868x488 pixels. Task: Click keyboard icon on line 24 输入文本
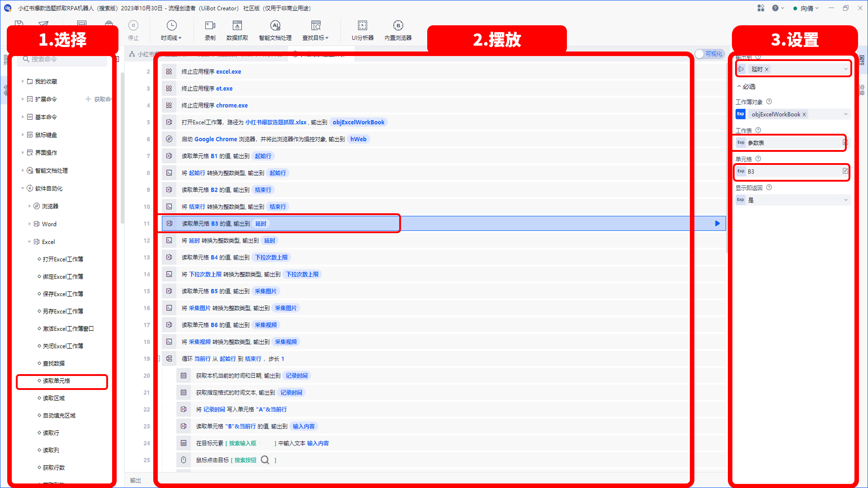click(x=184, y=443)
